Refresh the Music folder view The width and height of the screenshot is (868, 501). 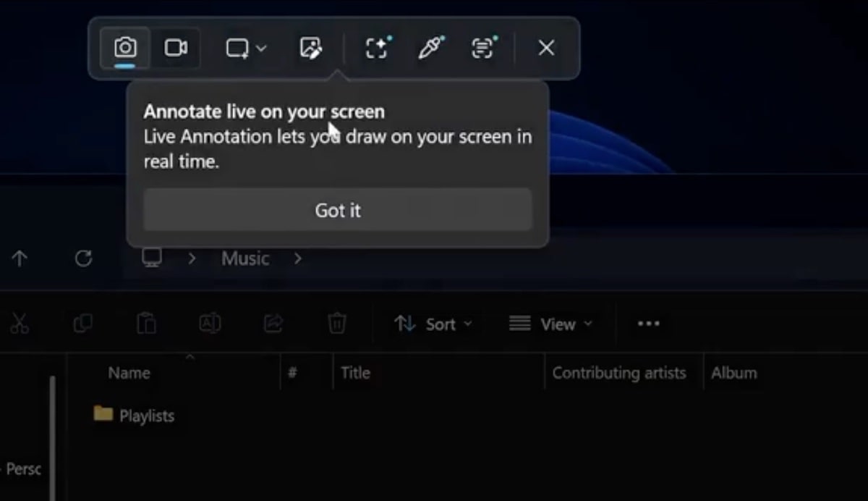pyautogui.click(x=84, y=258)
